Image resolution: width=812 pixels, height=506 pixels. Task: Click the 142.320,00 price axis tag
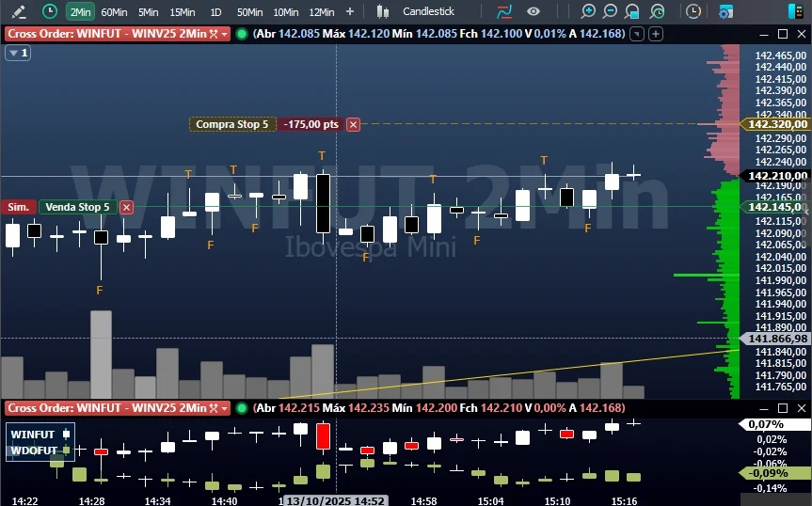pos(774,124)
